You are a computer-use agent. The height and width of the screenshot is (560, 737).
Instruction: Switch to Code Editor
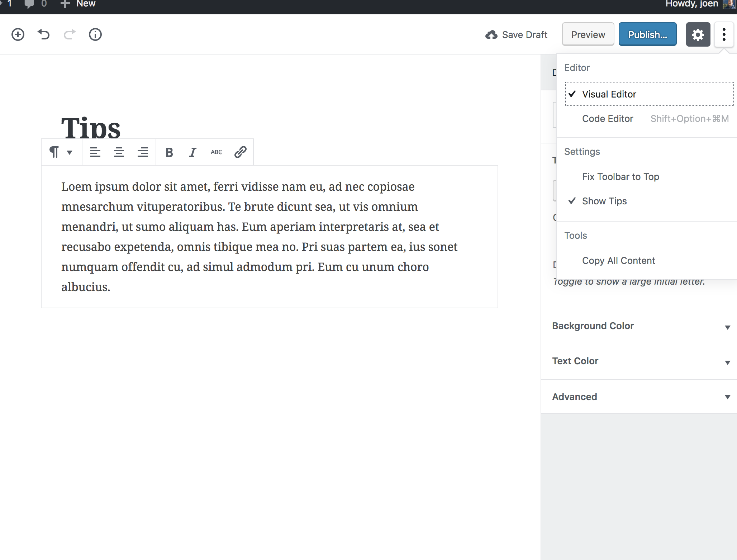coord(649,119)
